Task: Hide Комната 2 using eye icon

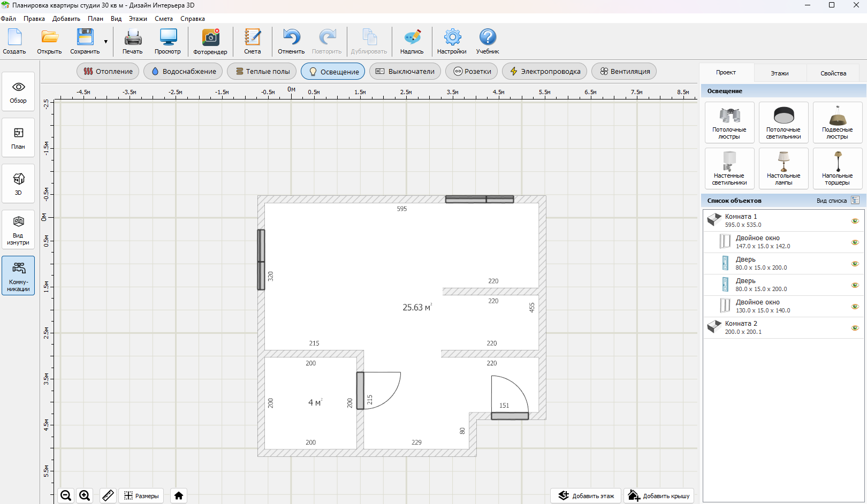Action: tap(855, 328)
